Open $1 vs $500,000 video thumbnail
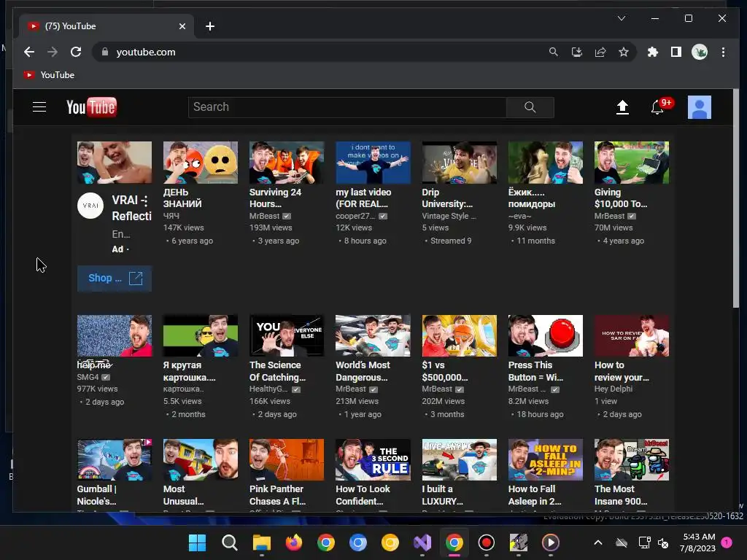747x560 pixels. coord(460,335)
